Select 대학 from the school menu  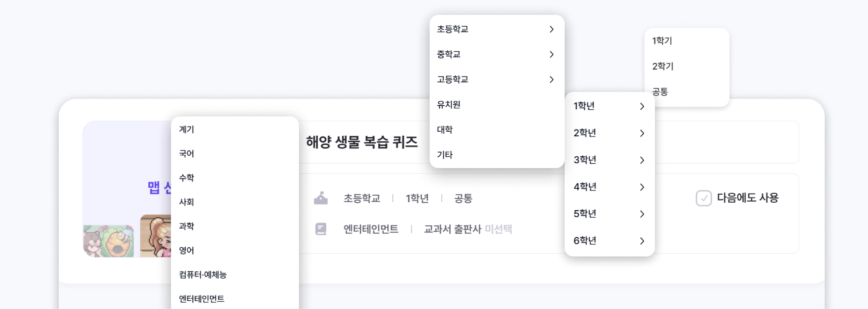[445, 130]
